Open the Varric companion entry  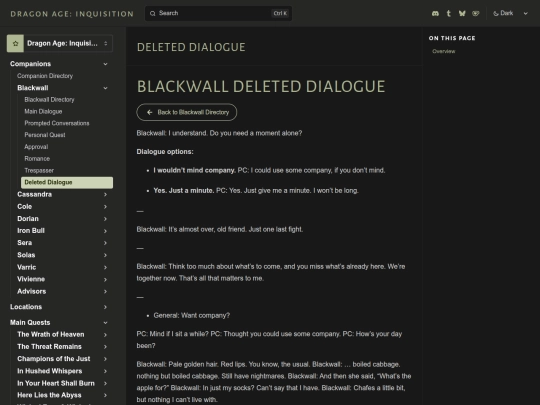point(27,268)
